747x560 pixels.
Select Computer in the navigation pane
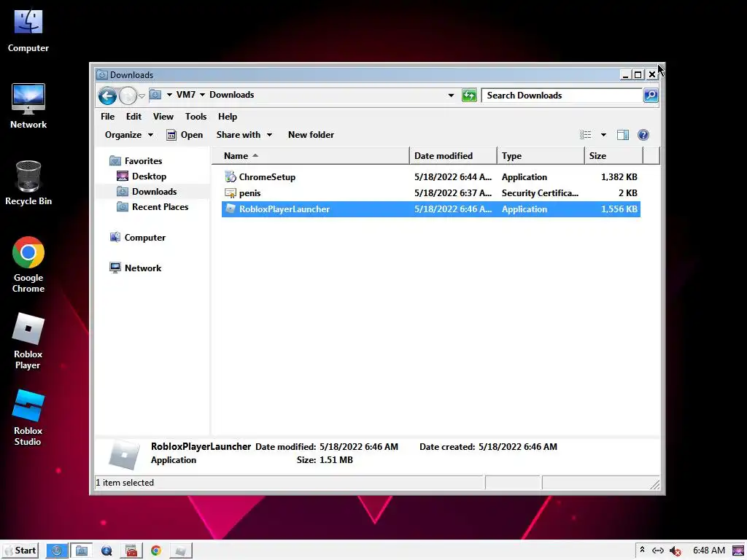coord(138,237)
